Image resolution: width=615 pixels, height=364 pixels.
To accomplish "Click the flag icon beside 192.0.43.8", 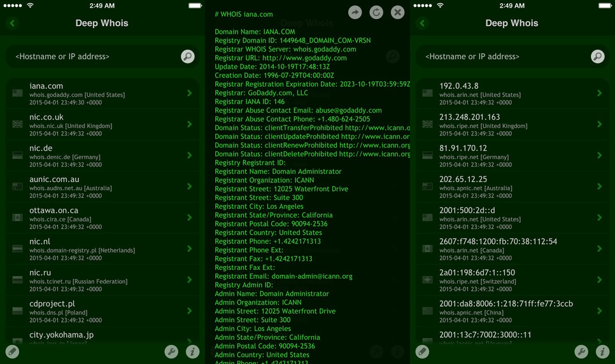I will (x=427, y=93).
